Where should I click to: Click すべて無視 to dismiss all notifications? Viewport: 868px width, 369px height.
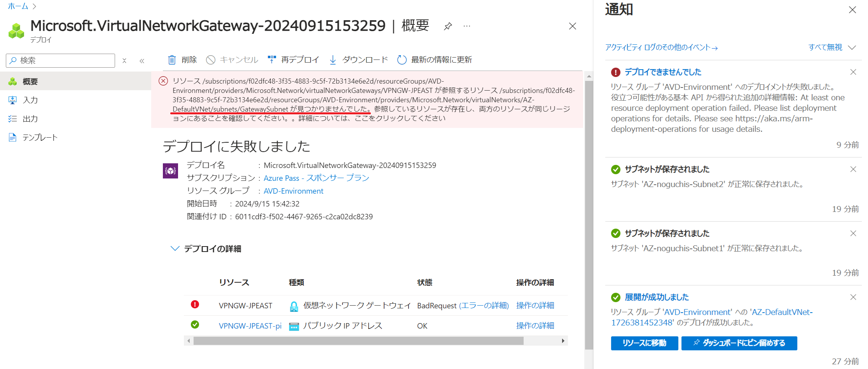(825, 47)
